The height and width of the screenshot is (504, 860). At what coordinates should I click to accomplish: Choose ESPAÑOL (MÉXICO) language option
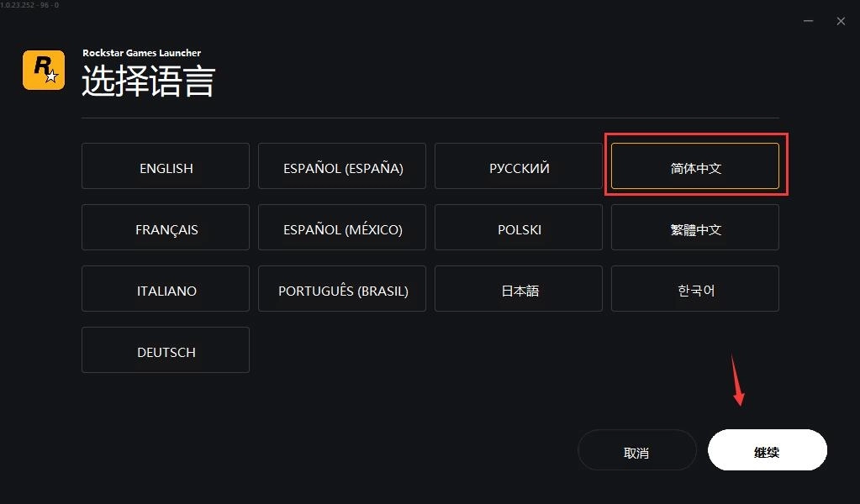pos(342,228)
